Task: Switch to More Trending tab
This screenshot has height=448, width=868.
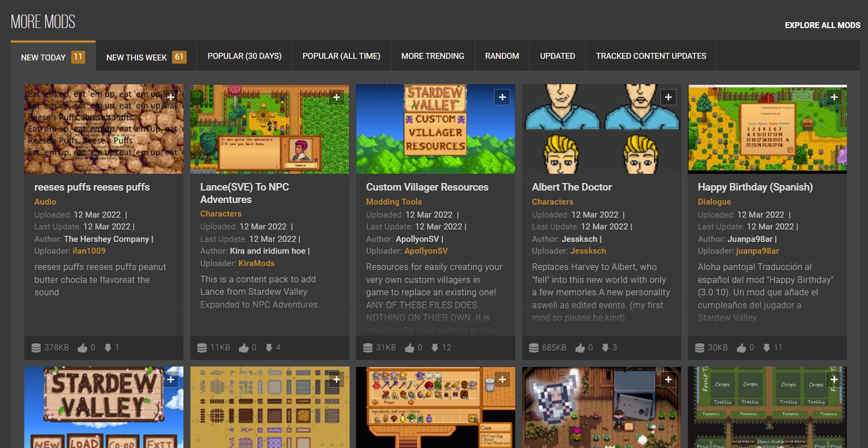Action: pos(433,56)
